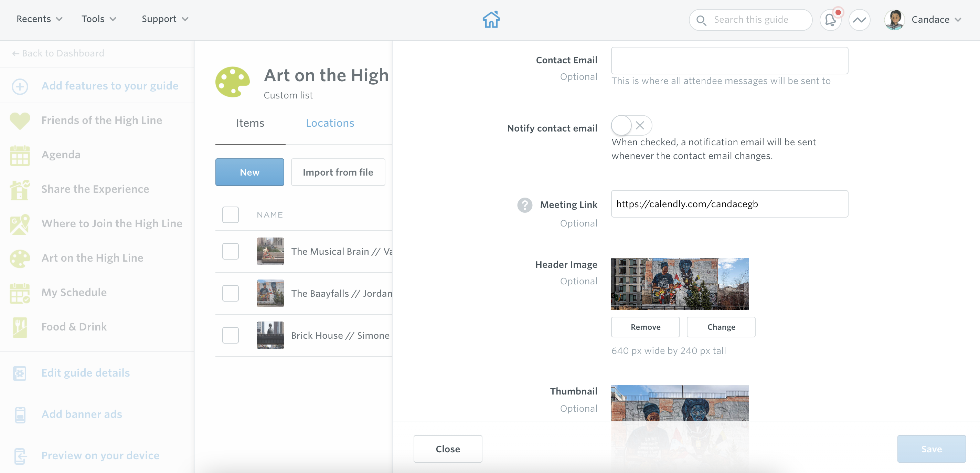The height and width of the screenshot is (473, 980).
Task: Open My Schedule in the sidebar
Action: pyautogui.click(x=74, y=293)
